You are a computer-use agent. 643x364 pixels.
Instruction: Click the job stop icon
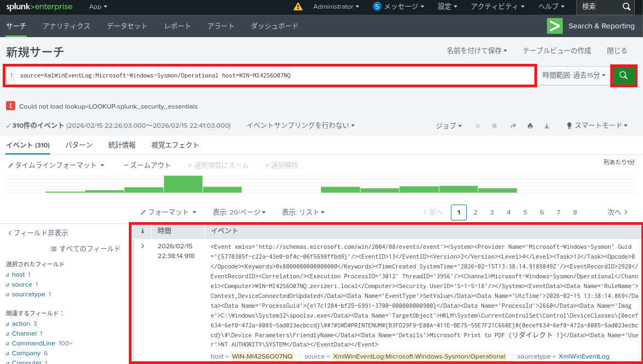[495, 126]
